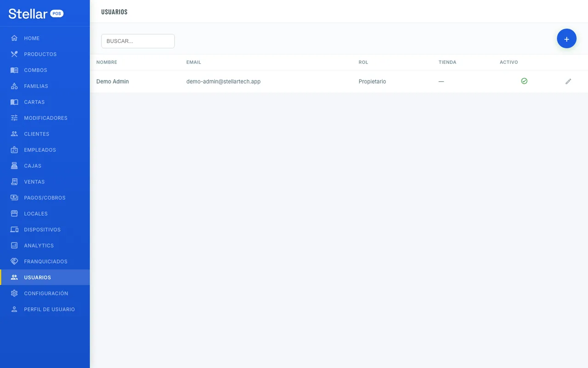The height and width of the screenshot is (368, 588).
Task: Open Modificadores in the sidebar
Action: 45,118
